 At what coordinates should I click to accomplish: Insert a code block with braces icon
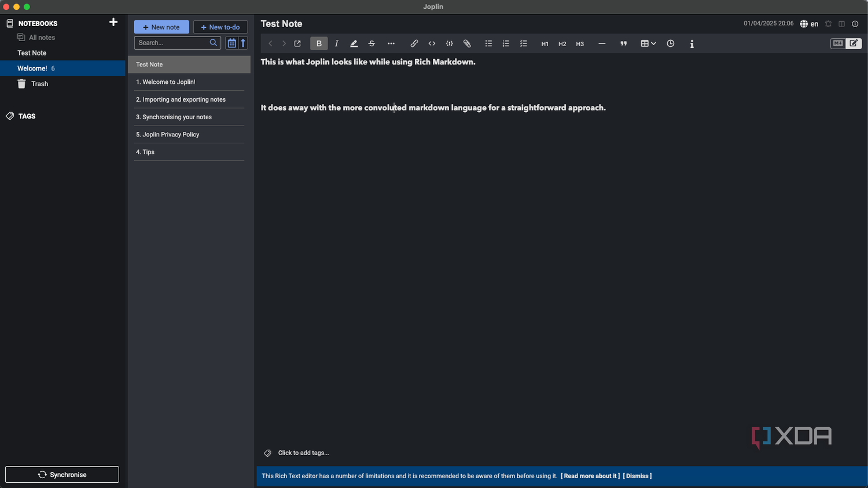point(450,43)
